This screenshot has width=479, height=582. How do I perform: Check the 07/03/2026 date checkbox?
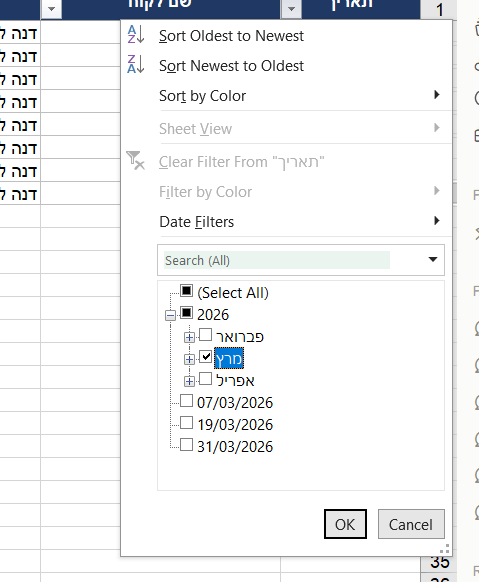coord(186,400)
